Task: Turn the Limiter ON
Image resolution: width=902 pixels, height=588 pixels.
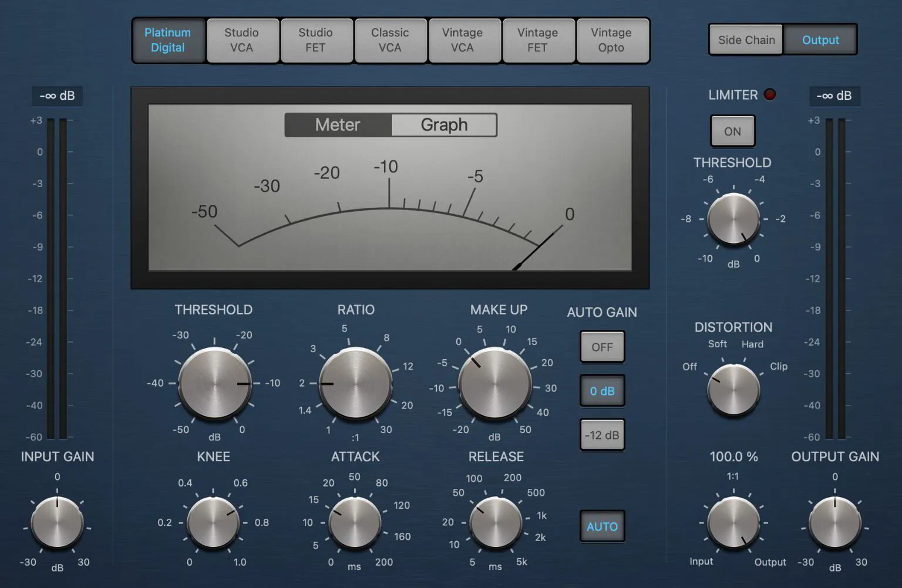Action: click(x=732, y=131)
